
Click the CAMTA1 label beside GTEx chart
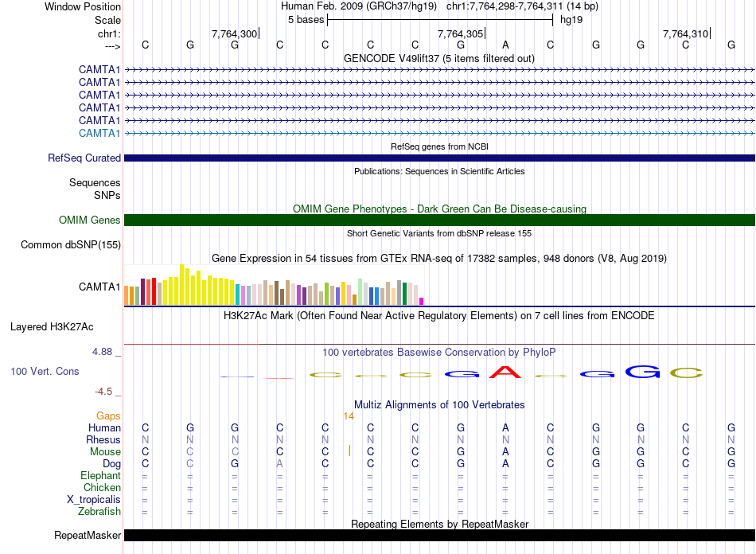[x=99, y=287]
